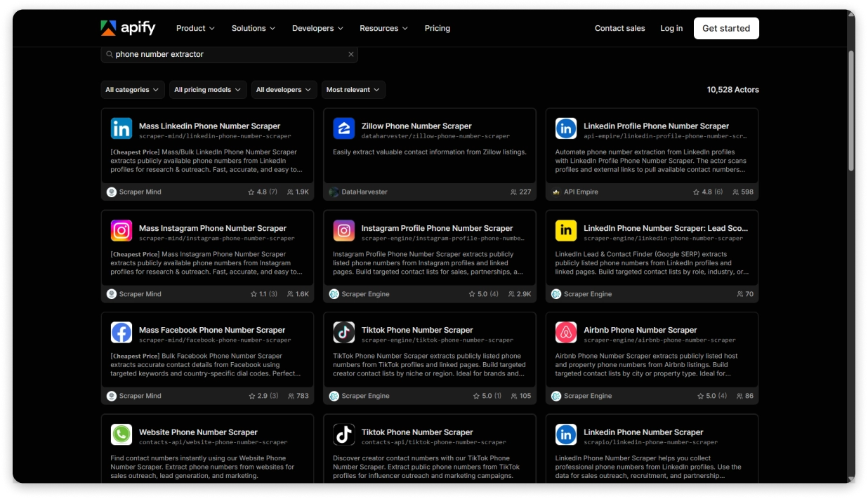This screenshot has width=868, height=499.
Task: Click the star rating 1.1 (3) icon
Action: click(254, 294)
